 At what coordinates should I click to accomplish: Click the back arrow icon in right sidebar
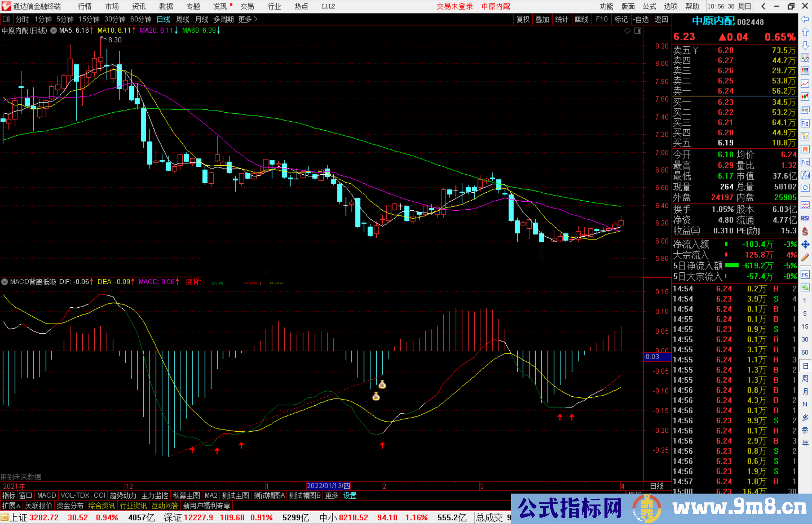tap(805, 19)
